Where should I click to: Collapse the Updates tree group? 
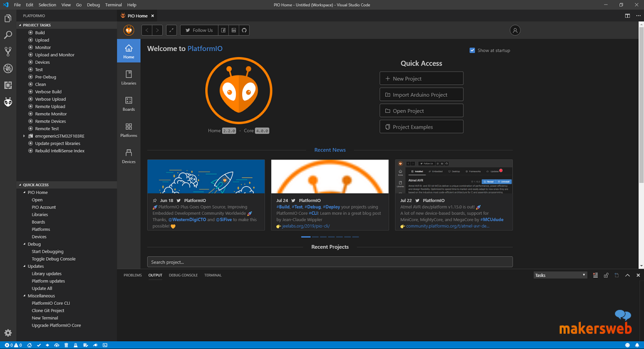coord(24,266)
